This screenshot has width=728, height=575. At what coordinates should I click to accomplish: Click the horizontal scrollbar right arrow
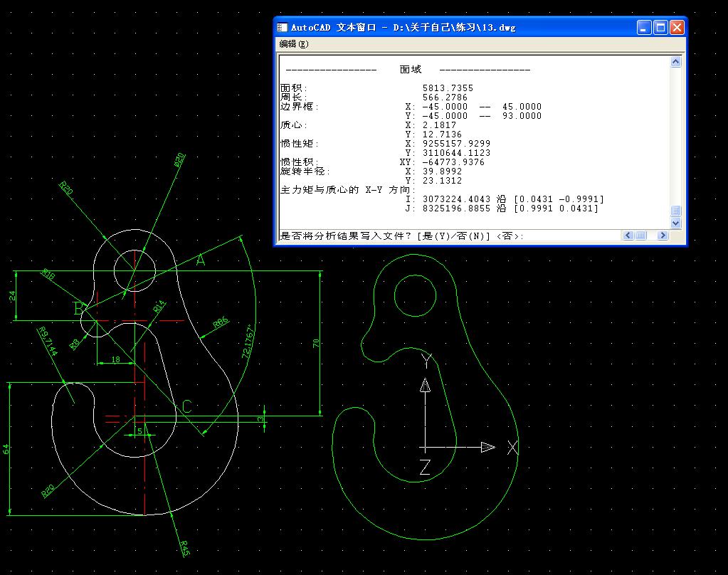663,236
